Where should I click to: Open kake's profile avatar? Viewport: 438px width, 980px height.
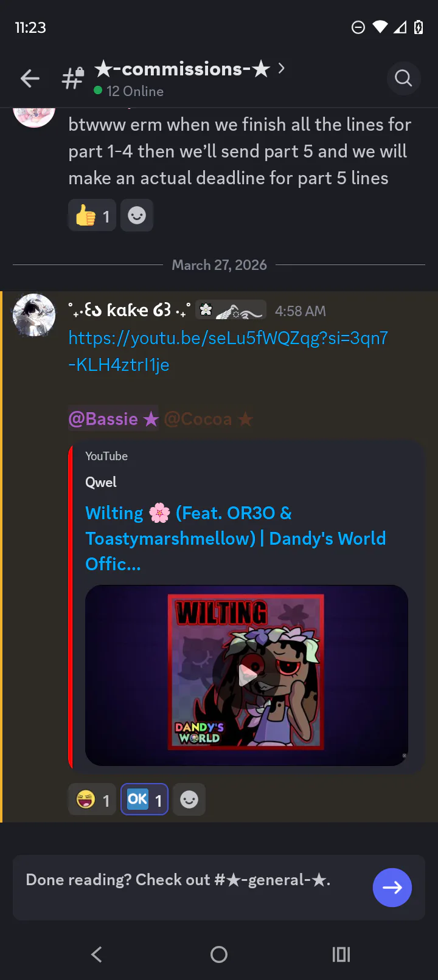(34, 315)
